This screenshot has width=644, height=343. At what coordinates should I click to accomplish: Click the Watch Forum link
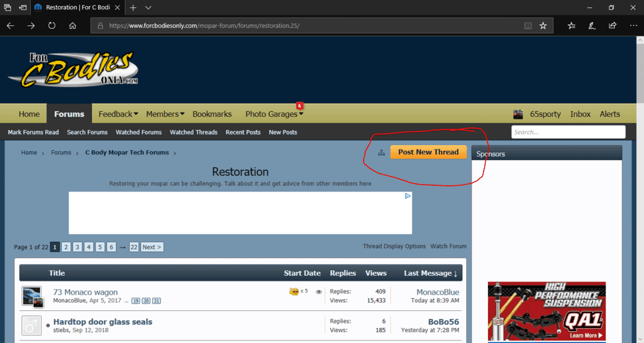[x=448, y=246]
